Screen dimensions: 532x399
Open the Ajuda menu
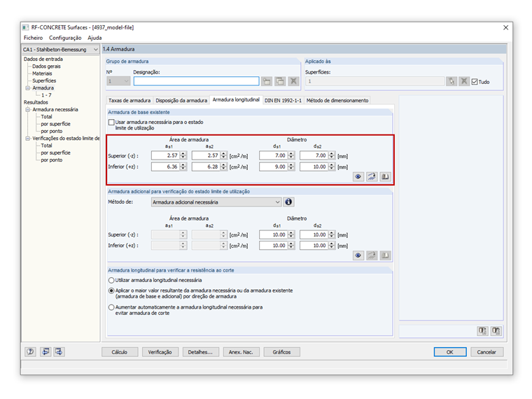click(x=94, y=38)
